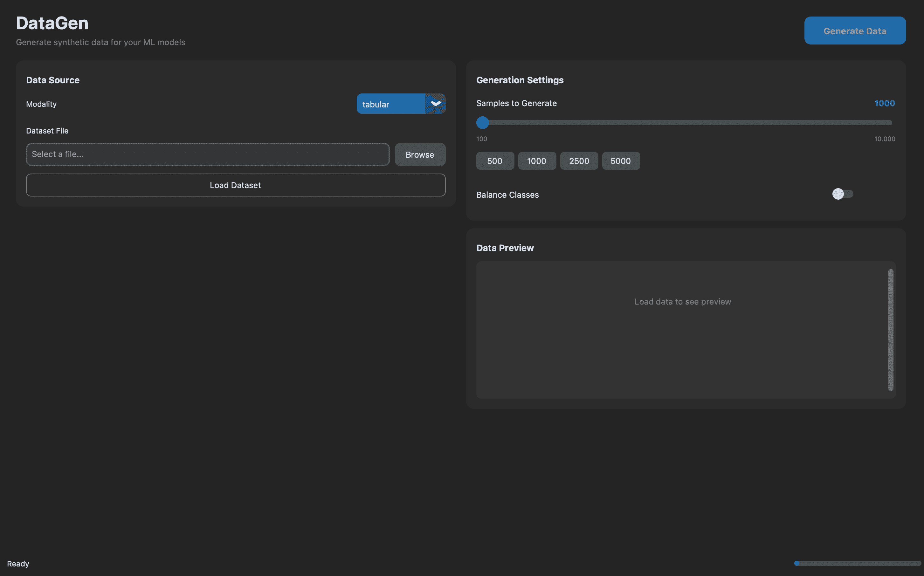Click the Data Preview scrollbar
Viewport: 924px width, 576px height.
click(x=891, y=330)
